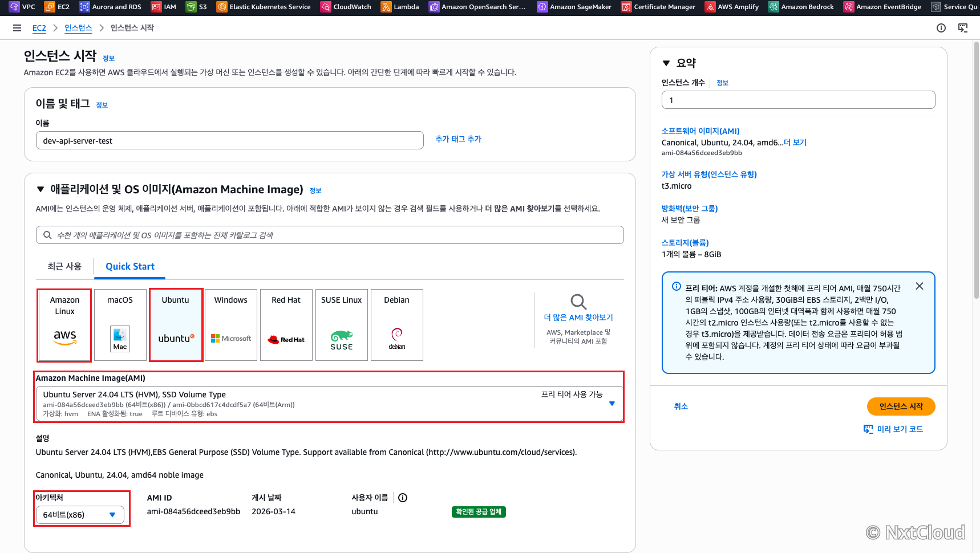Click the 추가 태그 추가 link
The image size is (980, 553).
click(x=458, y=139)
